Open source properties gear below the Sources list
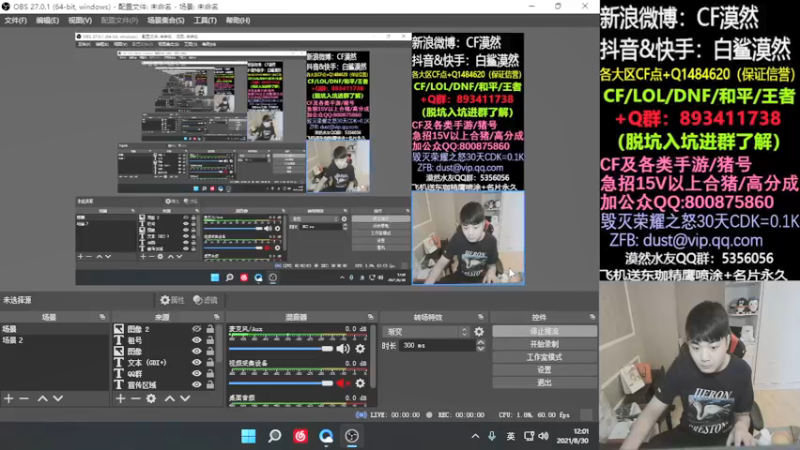The height and width of the screenshot is (450, 800). pos(151,398)
